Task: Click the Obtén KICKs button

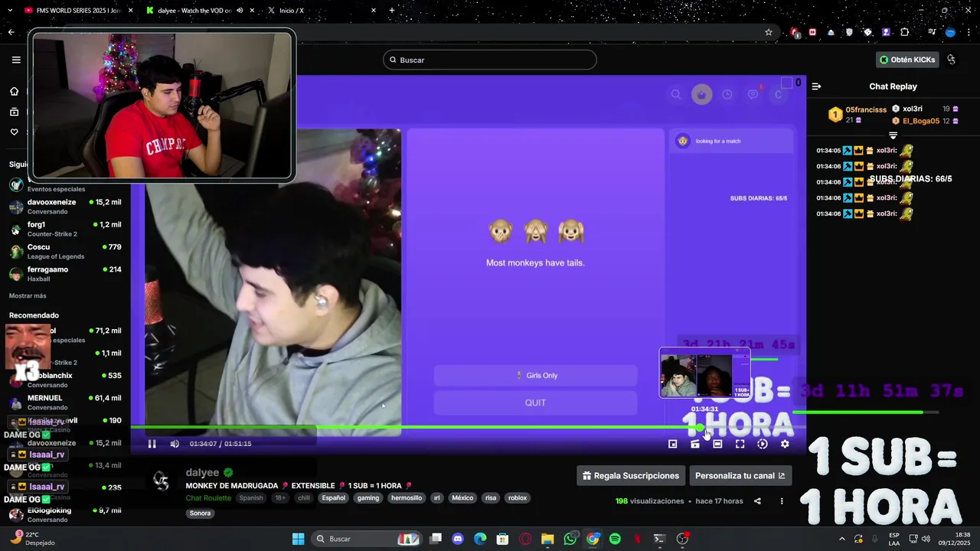Action: 907,60
